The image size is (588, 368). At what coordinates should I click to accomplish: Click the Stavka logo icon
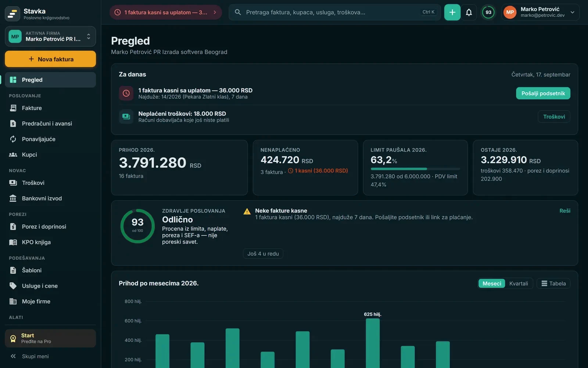[x=12, y=14]
